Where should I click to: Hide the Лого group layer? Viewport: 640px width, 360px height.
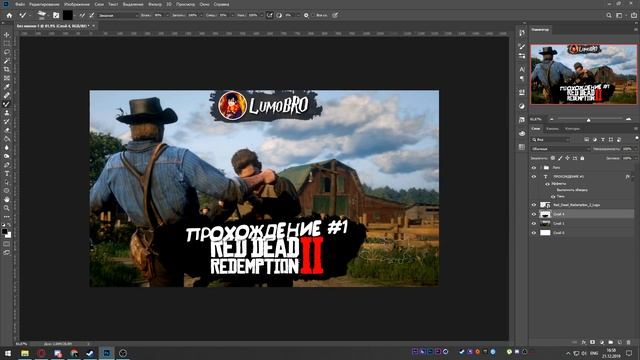coord(533,168)
